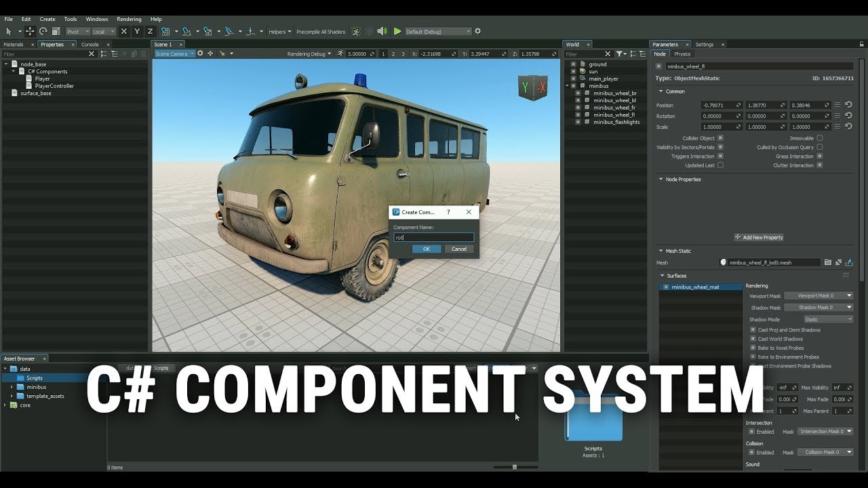868x488 pixels.
Task: Toggle enabled checkbox for ground node
Action: (574, 64)
